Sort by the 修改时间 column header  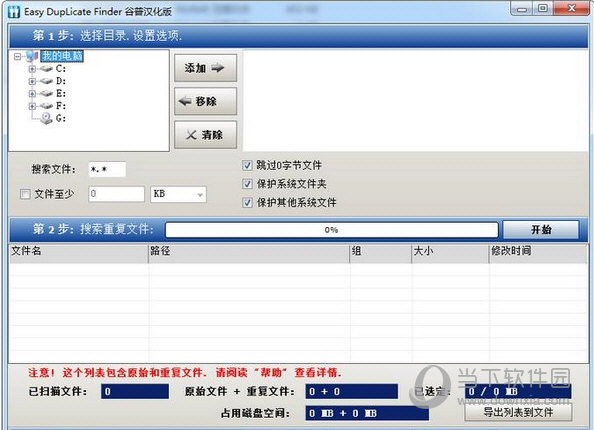pyautogui.click(x=538, y=253)
